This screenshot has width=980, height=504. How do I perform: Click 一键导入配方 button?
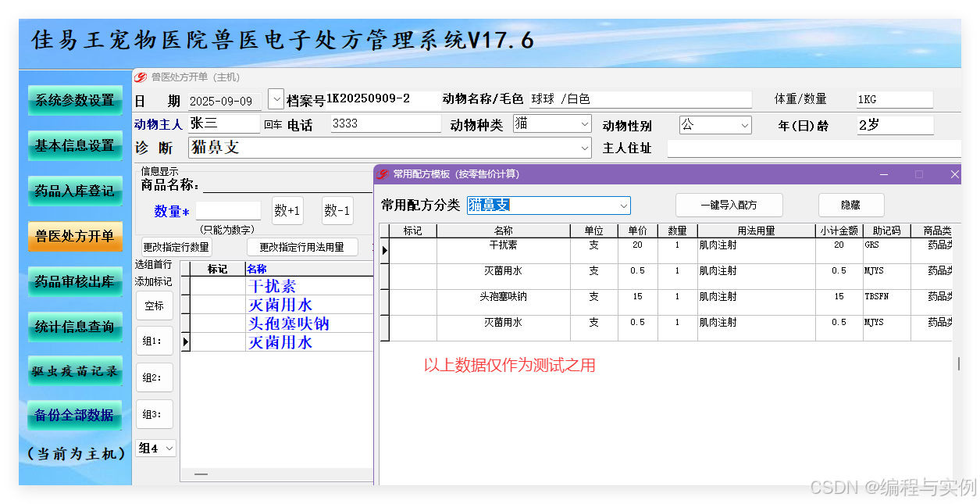(729, 205)
